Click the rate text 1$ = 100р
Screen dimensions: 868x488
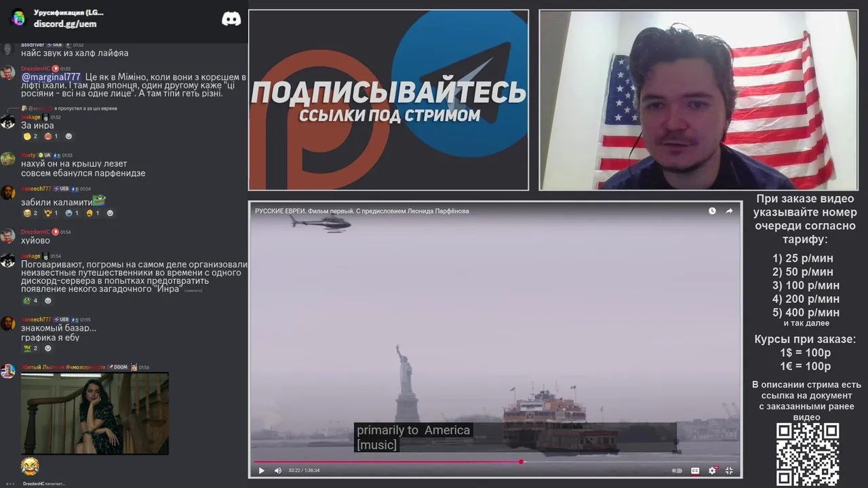805,352
